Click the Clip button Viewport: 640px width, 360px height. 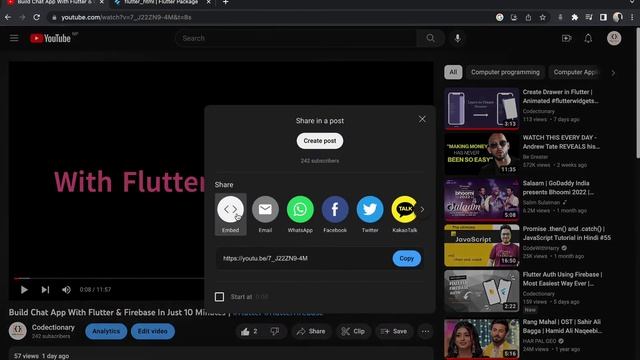click(x=353, y=331)
